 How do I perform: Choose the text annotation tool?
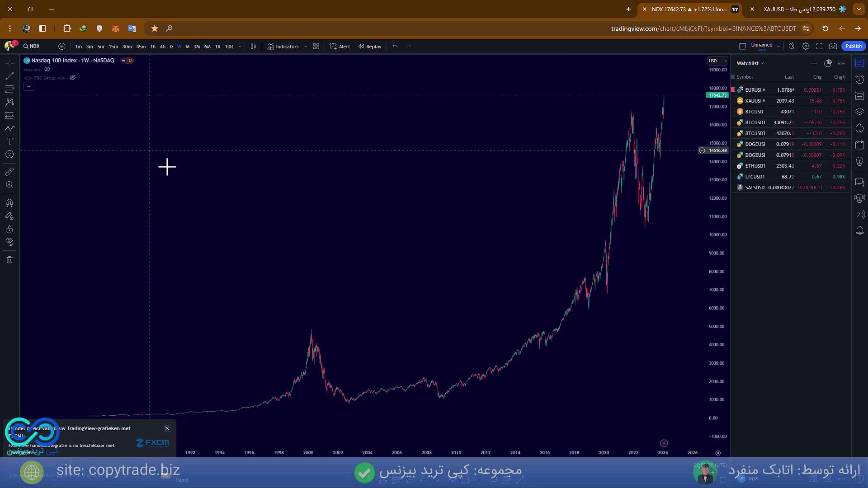(x=9, y=141)
